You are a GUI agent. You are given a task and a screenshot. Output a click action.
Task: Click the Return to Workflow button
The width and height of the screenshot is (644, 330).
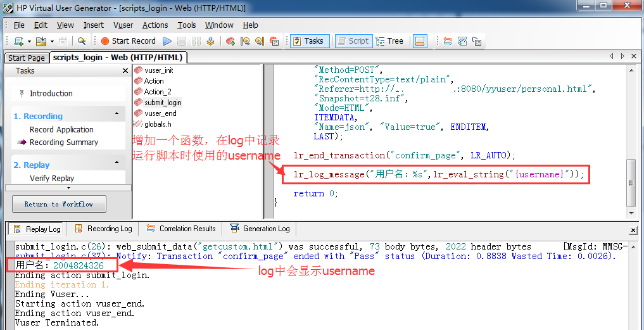pyautogui.click(x=59, y=204)
